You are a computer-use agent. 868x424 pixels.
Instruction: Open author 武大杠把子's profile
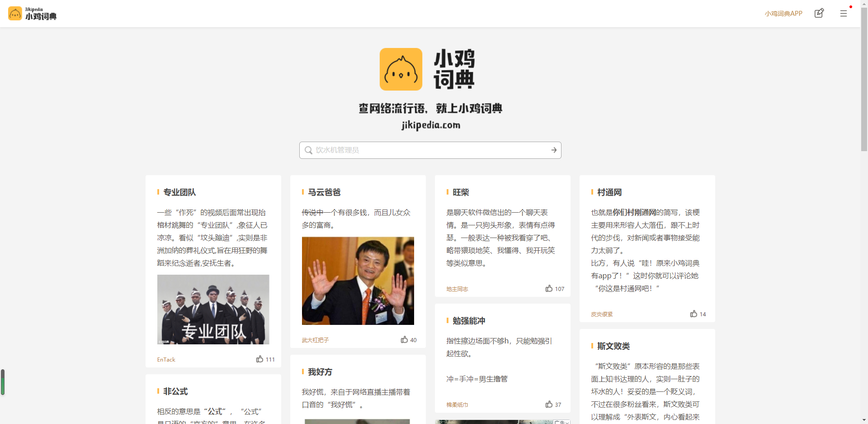tap(315, 340)
